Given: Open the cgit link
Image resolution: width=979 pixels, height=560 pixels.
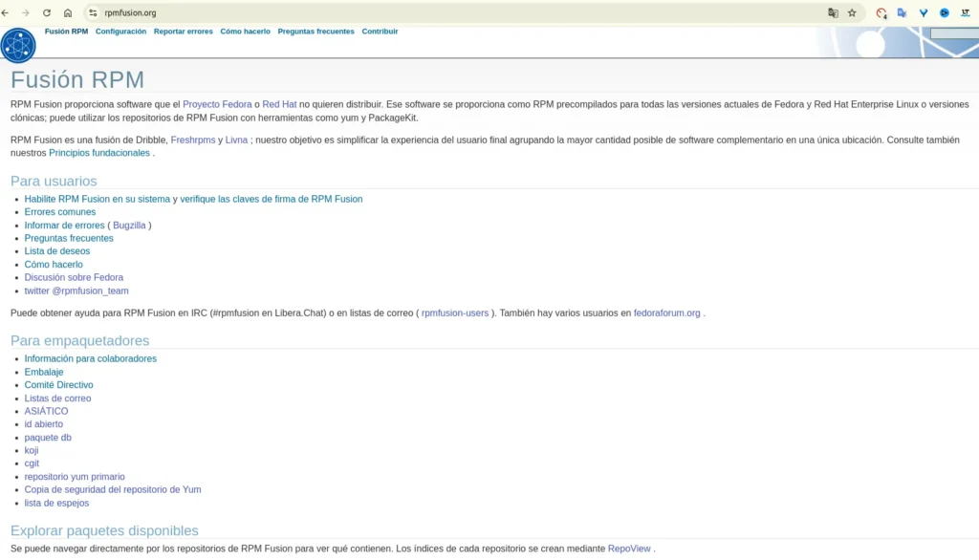Looking at the screenshot, I should pyautogui.click(x=32, y=463).
